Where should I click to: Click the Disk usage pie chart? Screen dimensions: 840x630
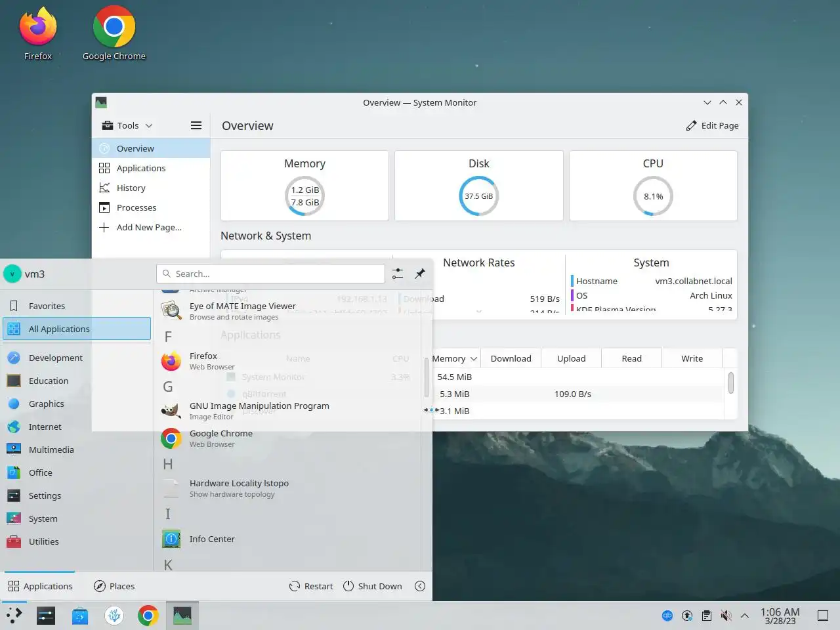[478, 196]
